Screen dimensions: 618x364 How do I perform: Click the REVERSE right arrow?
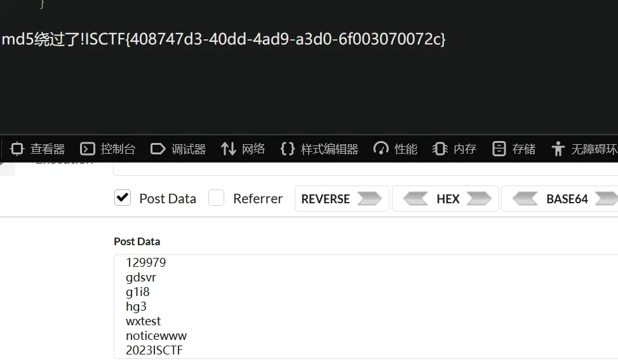tap(369, 198)
